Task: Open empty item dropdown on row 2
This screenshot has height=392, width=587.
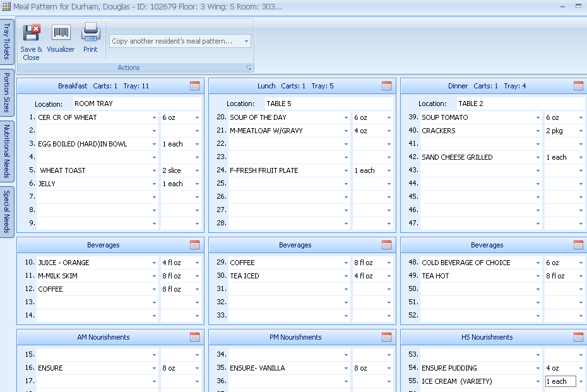Action: coord(154,131)
